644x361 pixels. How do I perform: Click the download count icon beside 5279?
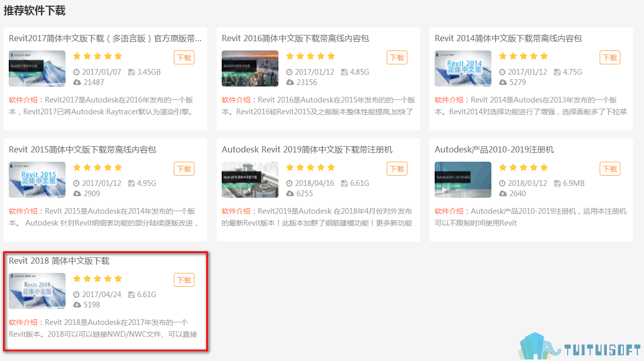503,82
